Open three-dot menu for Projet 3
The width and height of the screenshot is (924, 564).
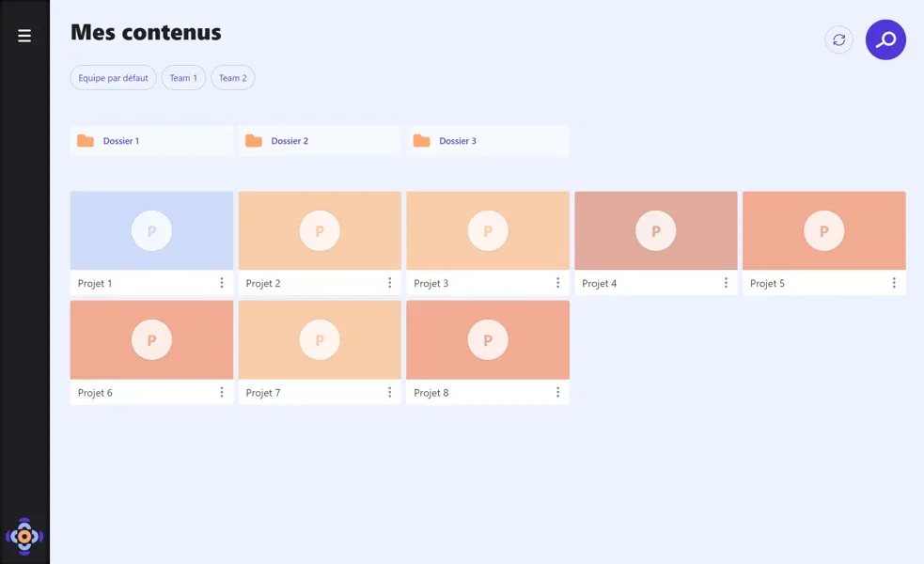tap(557, 283)
